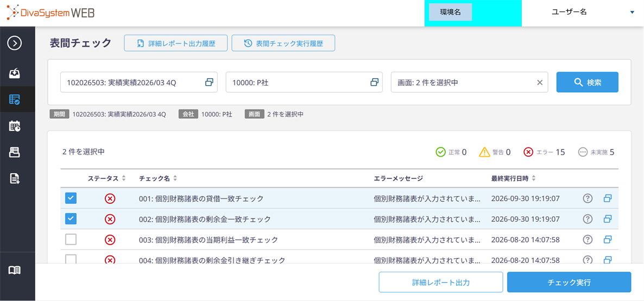Screen dimensions: 644x301
Task: Expand the sidebar with the arrow icon
Action: tap(15, 43)
